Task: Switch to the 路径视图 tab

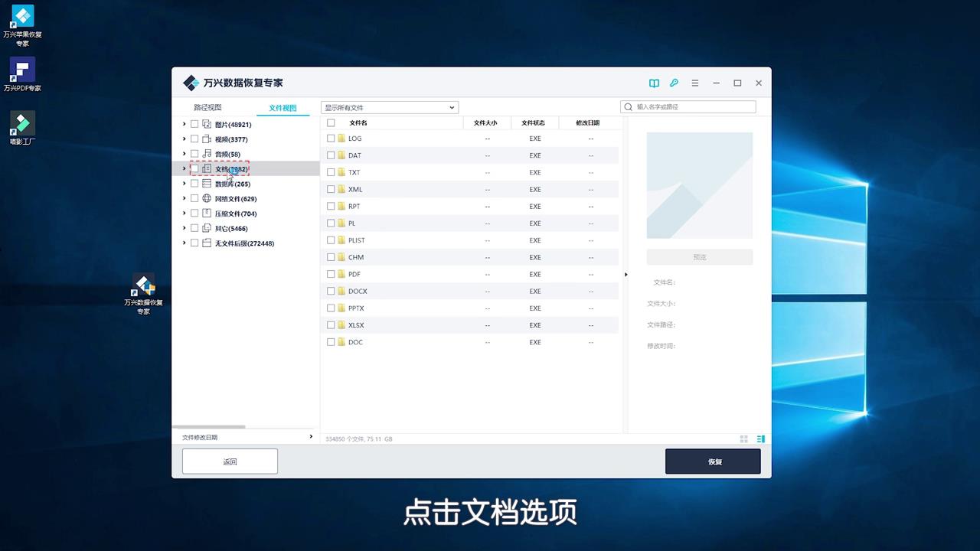Action: (x=209, y=107)
